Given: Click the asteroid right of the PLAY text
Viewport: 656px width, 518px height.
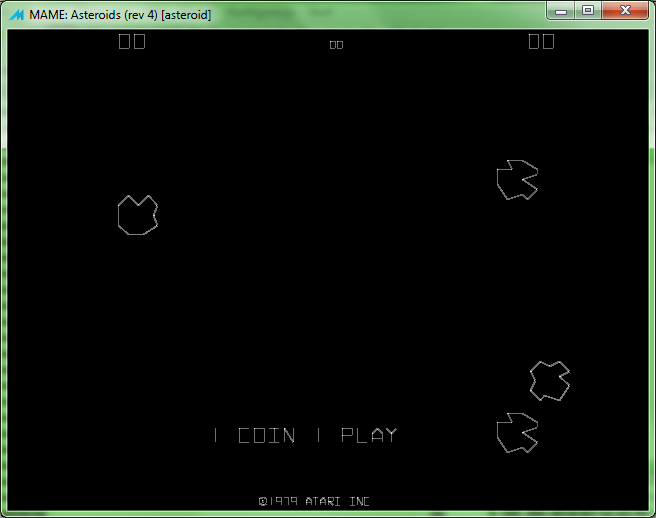Looking at the screenshot, I should point(517,433).
